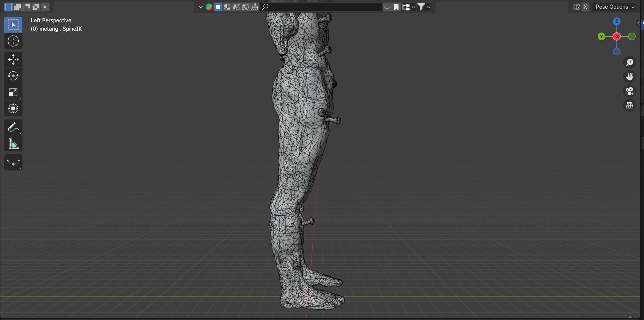
Task: Activate the Transform tool
Action: pyautogui.click(x=13, y=109)
